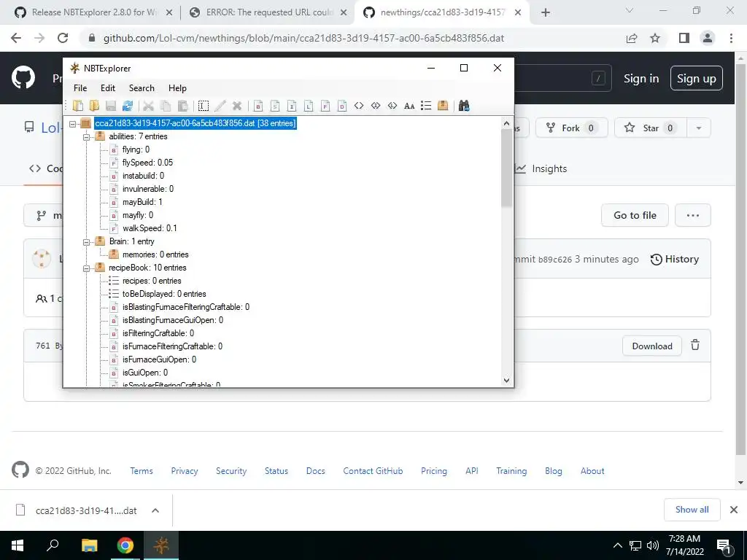The height and width of the screenshot is (560, 747).
Task: Click the Save floppy disk icon
Action: coord(111,106)
